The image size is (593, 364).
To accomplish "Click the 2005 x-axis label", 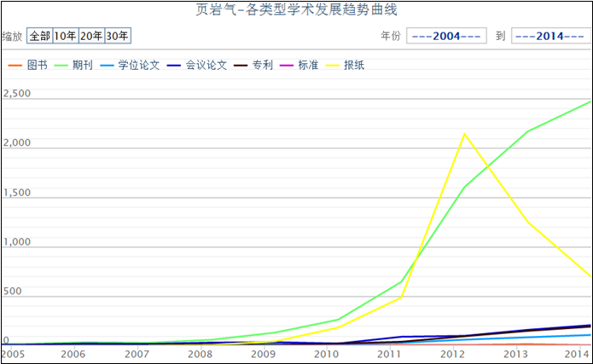I will (13, 354).
